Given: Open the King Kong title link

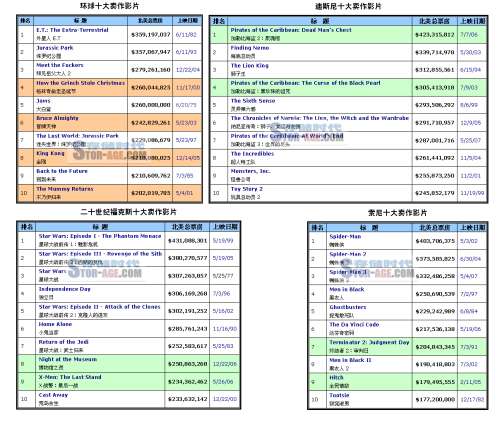Looking at the screenshot, I should coord(50,153).
